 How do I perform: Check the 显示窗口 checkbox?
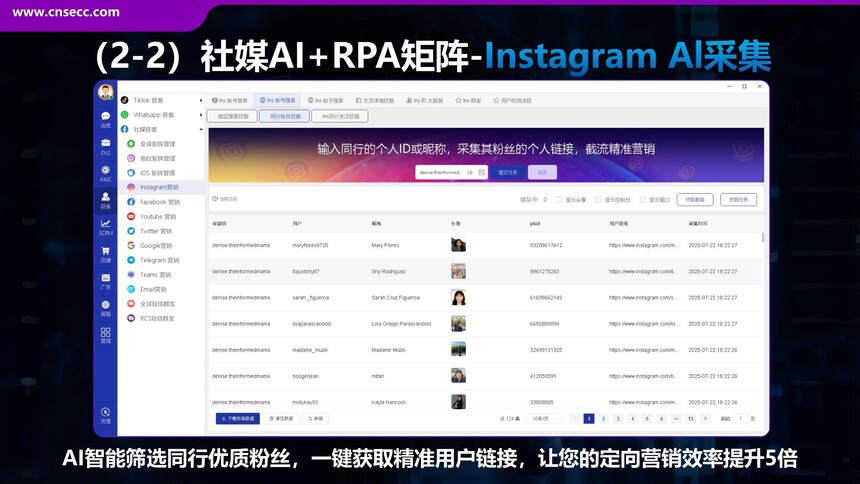(x=642, y=199)
